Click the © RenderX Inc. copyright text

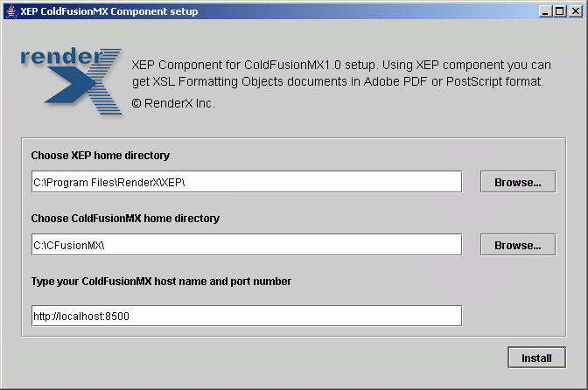pyautogui.click(x=173, y=103)
